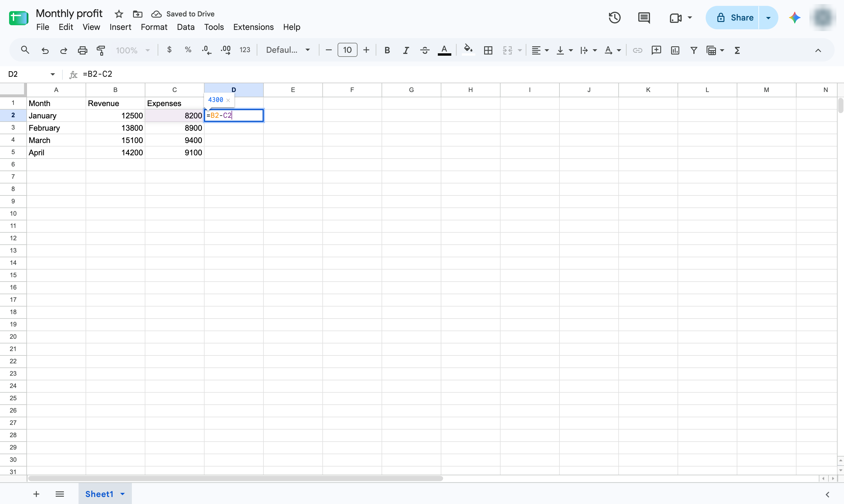Increase decimal places icon

(226, 50)
